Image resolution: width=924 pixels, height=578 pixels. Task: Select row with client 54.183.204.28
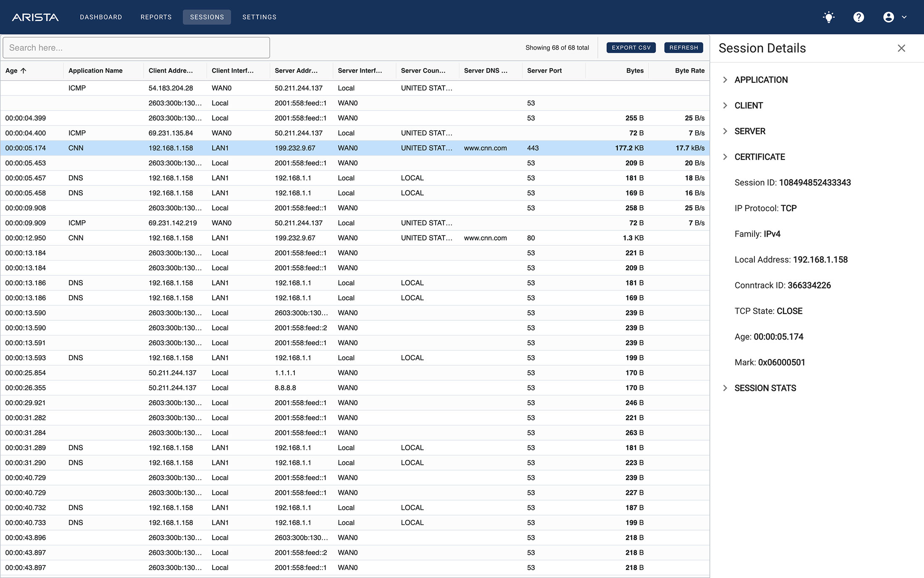point(355,88)
